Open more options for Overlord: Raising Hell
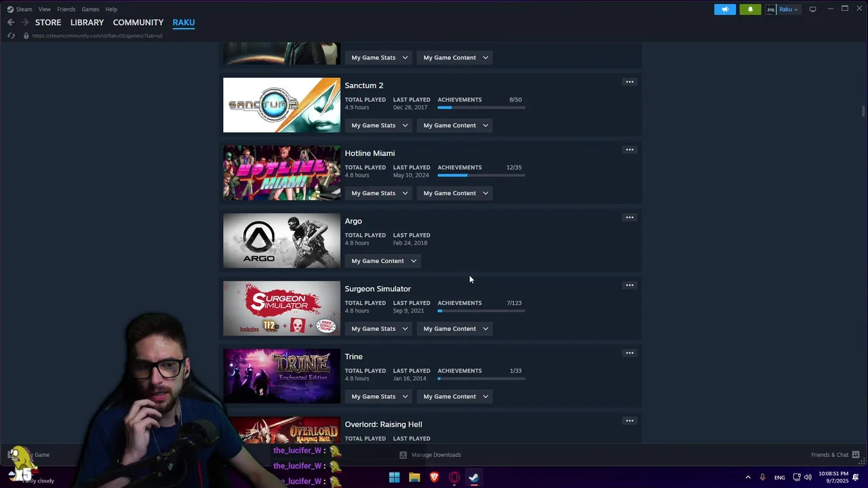The width and height of the screenshot is (868, 488). (629, 421)
